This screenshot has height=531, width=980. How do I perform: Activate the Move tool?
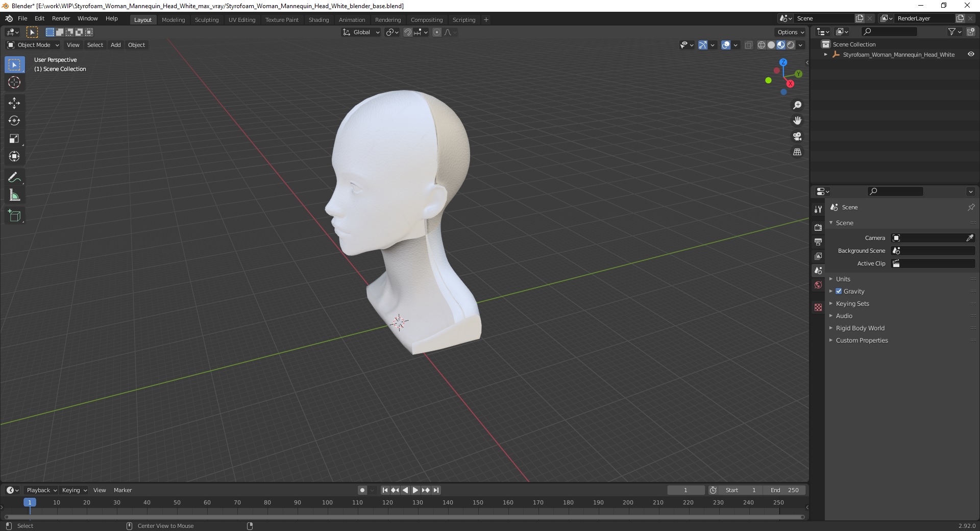14,103
